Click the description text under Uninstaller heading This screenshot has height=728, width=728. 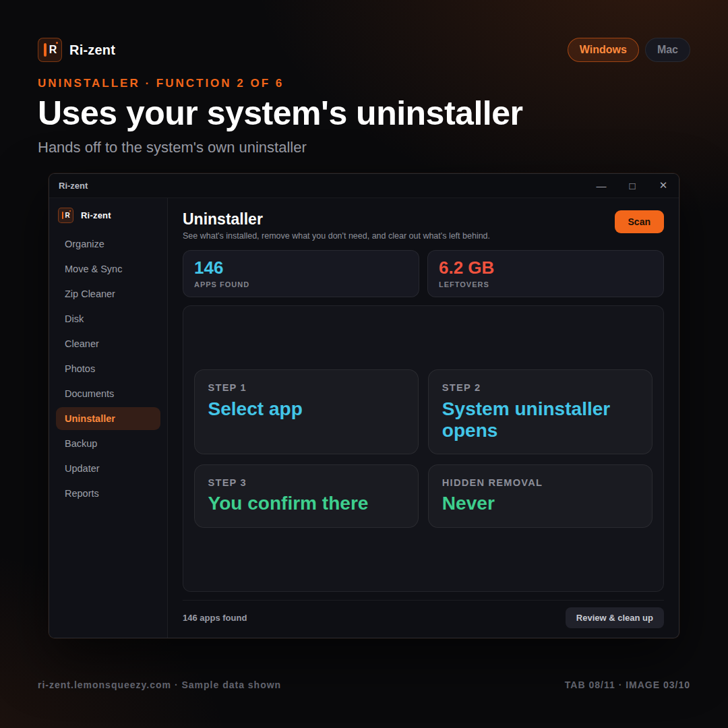336,236
